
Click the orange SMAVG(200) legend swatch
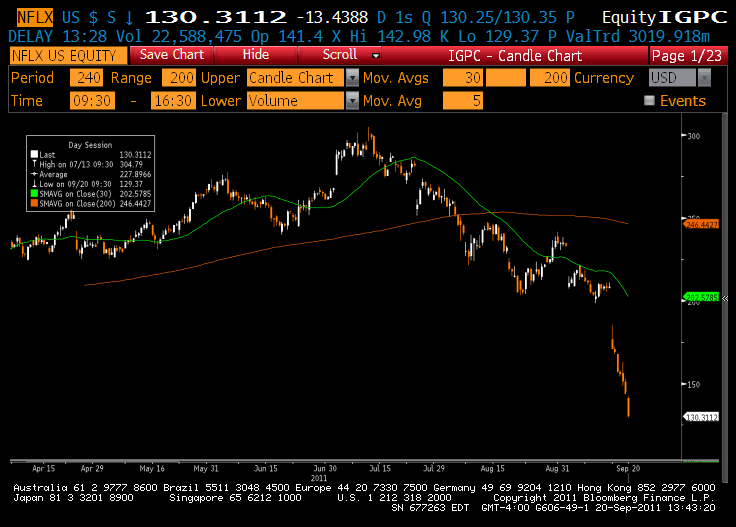(34, 204)
